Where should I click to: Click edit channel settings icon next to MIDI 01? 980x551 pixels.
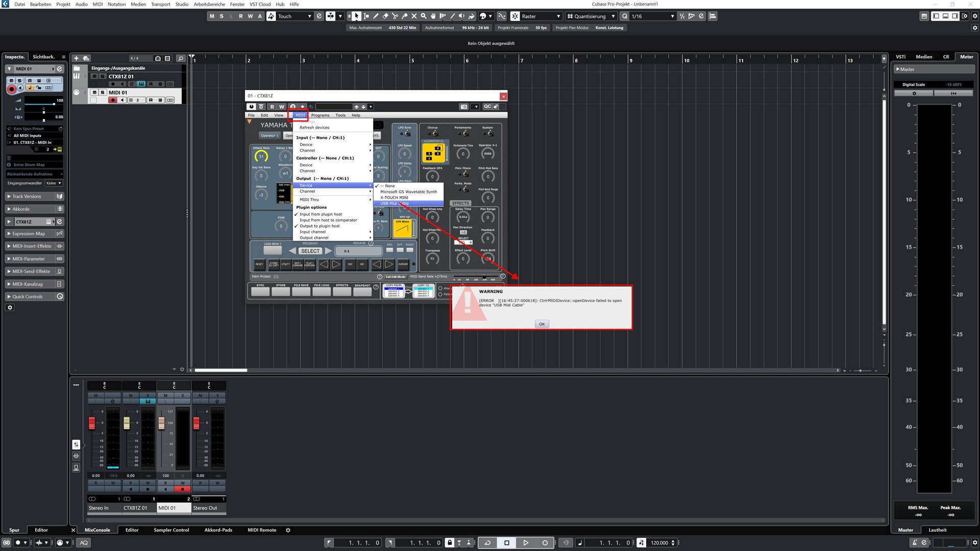pos(60,69)
